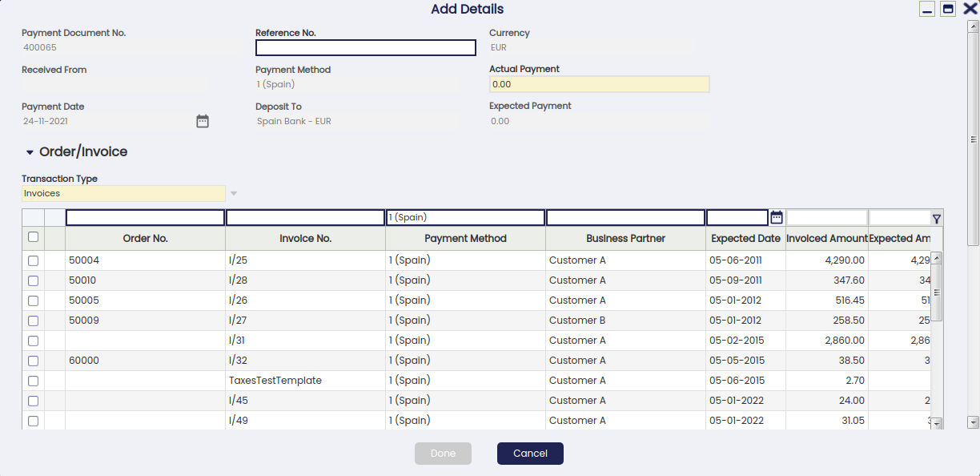Viewport: 980px width, 476px height.
Task: Click the Cancel button
Action: pos(530,454)
